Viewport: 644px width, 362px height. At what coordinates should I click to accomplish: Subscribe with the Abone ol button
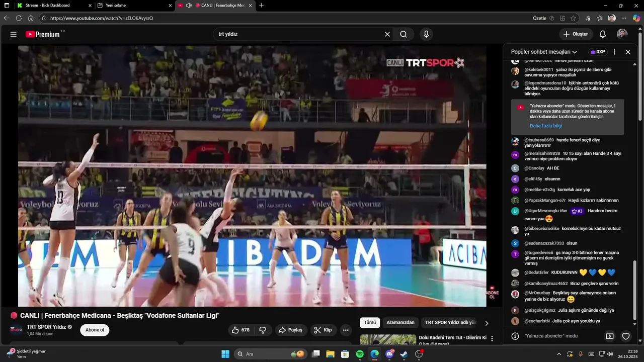point(95,330)
